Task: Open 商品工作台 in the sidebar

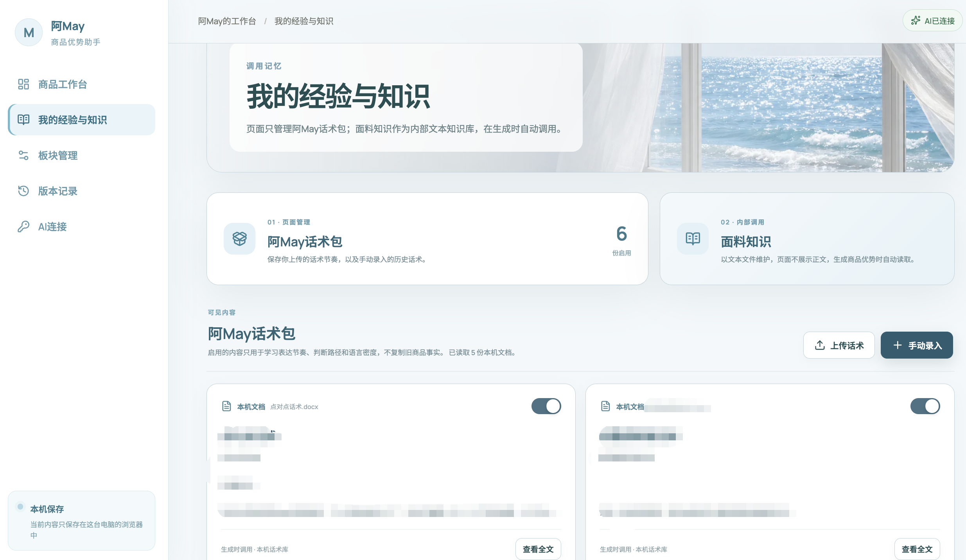Action: (81, 84)
